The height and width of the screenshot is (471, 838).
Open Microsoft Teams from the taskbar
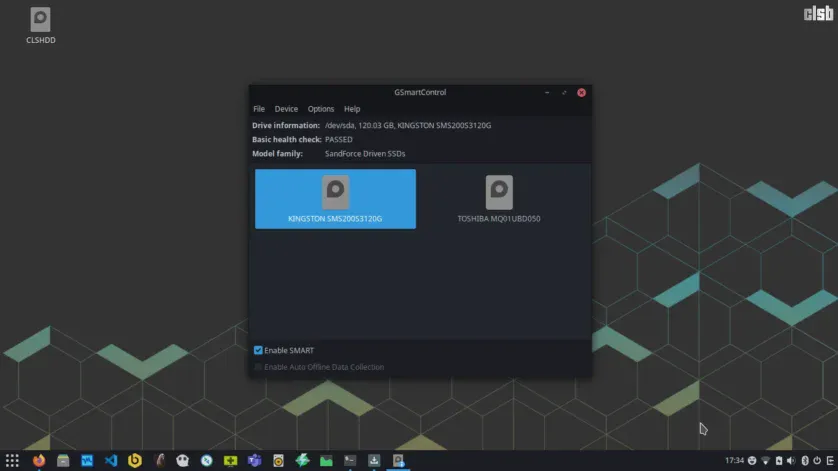pyautogui.click(x=254, y=461)
